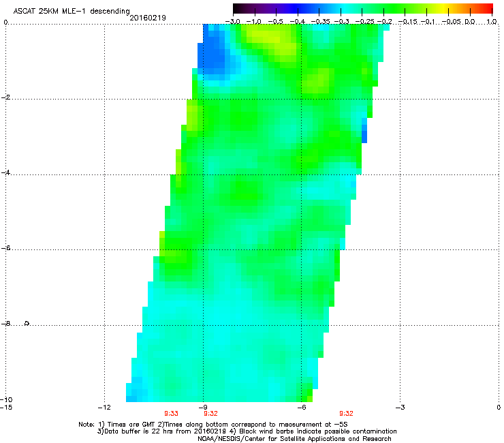504x443 pixels.
Task: Select the "-10" latitude axis label
Action: 6,399
